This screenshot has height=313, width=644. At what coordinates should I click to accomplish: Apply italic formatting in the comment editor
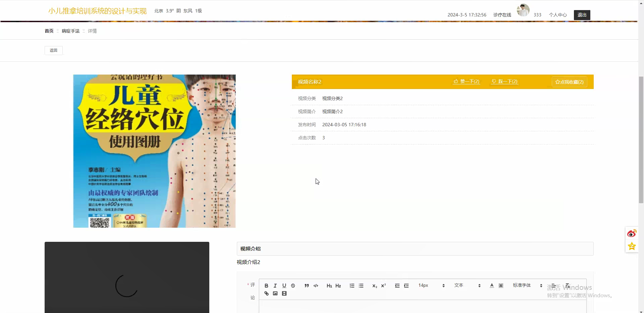pos(275,285)
